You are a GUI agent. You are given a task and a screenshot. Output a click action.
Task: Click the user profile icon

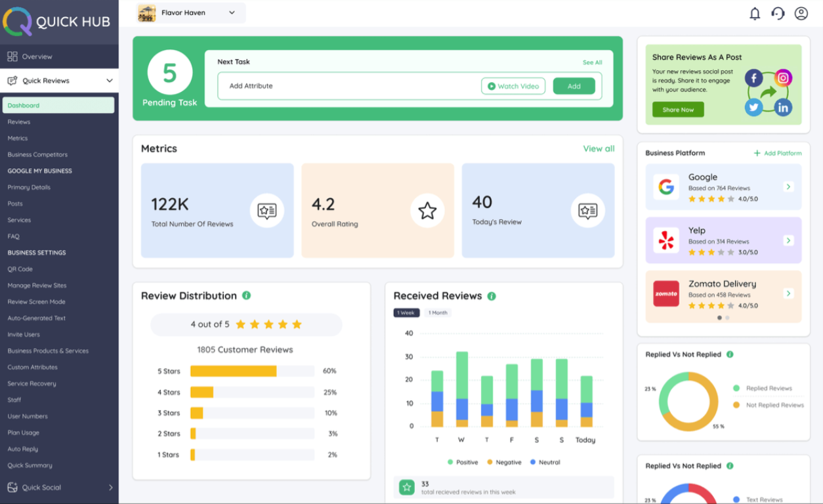[802, 13]
